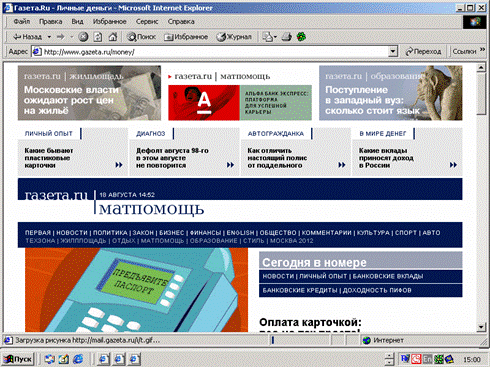Open the Журнал history toolbar button

[234, 37]
